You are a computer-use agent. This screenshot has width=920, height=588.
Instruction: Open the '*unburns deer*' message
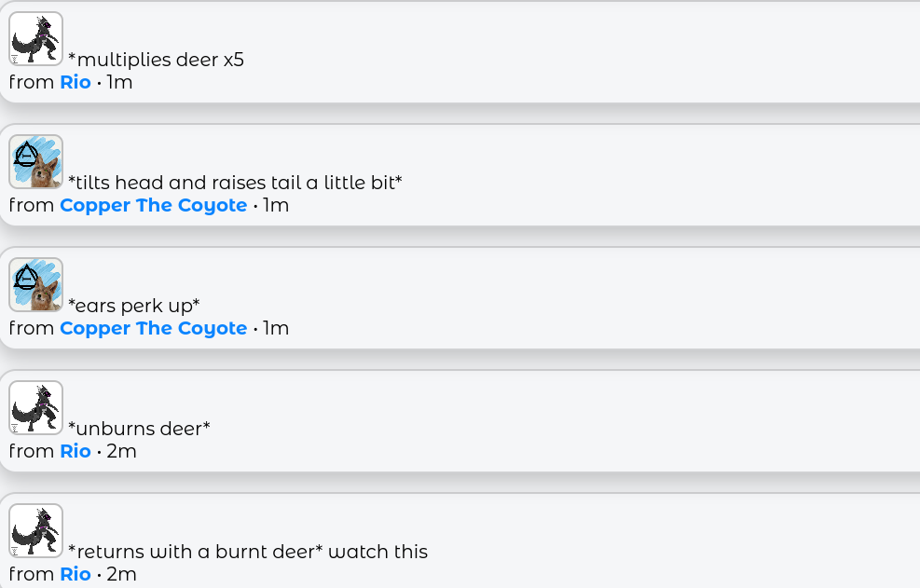139,429
